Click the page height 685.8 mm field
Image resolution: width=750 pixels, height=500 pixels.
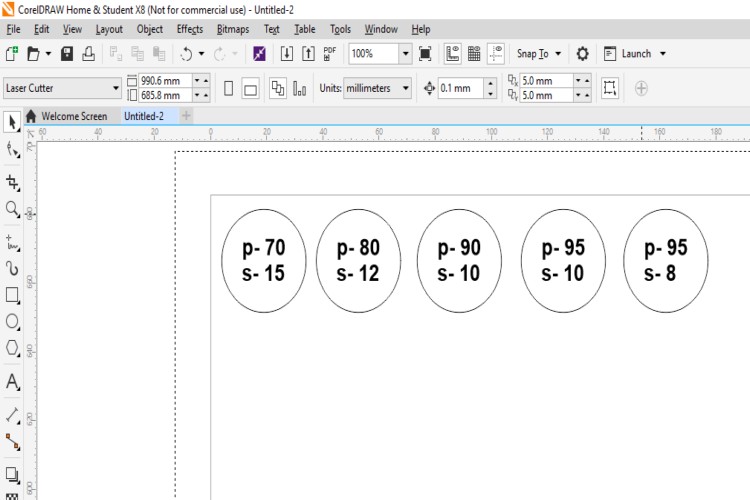coord(165,95)
